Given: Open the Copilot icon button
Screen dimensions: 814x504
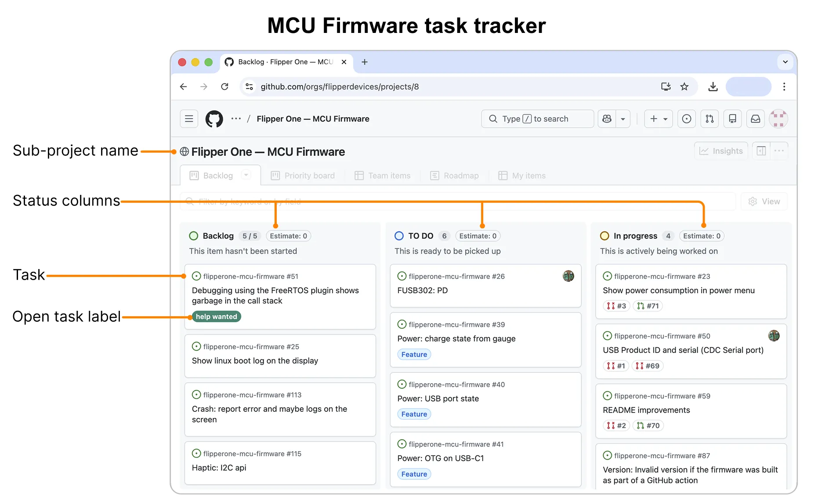Looking at the screenshot, I should point(607,119).
